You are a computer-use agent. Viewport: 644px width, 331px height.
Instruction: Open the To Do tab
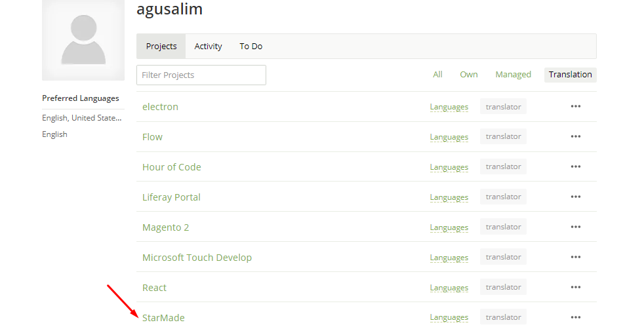pos(251,47)
